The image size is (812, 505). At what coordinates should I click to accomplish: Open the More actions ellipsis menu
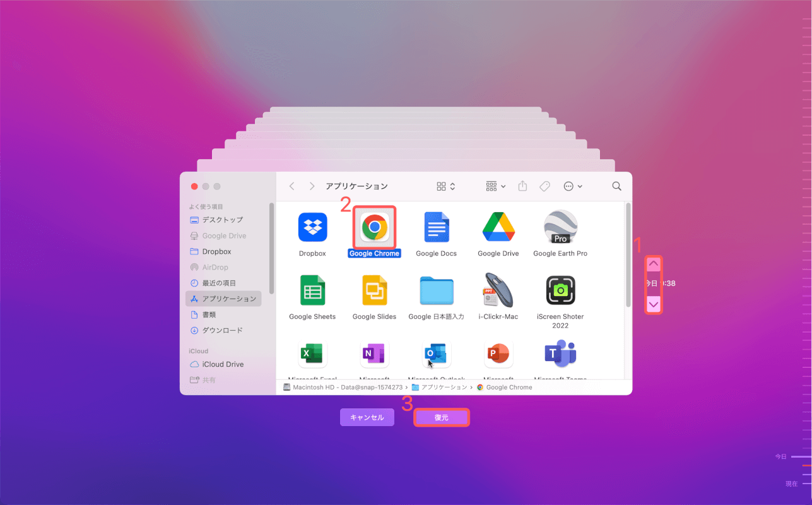[x=573, y=186]
